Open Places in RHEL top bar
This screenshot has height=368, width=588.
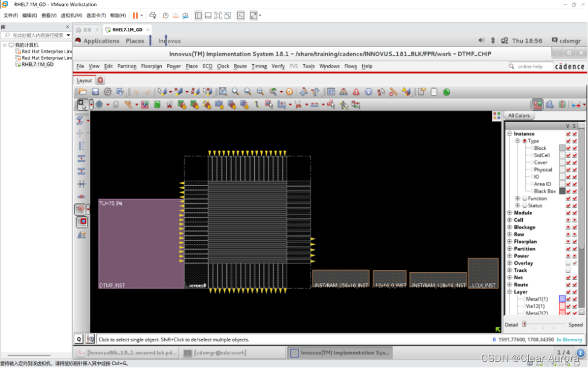135,40
